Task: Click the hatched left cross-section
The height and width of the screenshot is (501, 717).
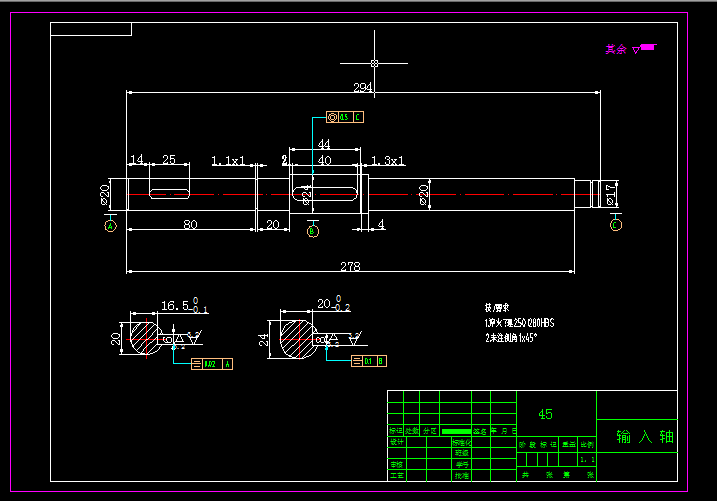Action: click(145, 338)
